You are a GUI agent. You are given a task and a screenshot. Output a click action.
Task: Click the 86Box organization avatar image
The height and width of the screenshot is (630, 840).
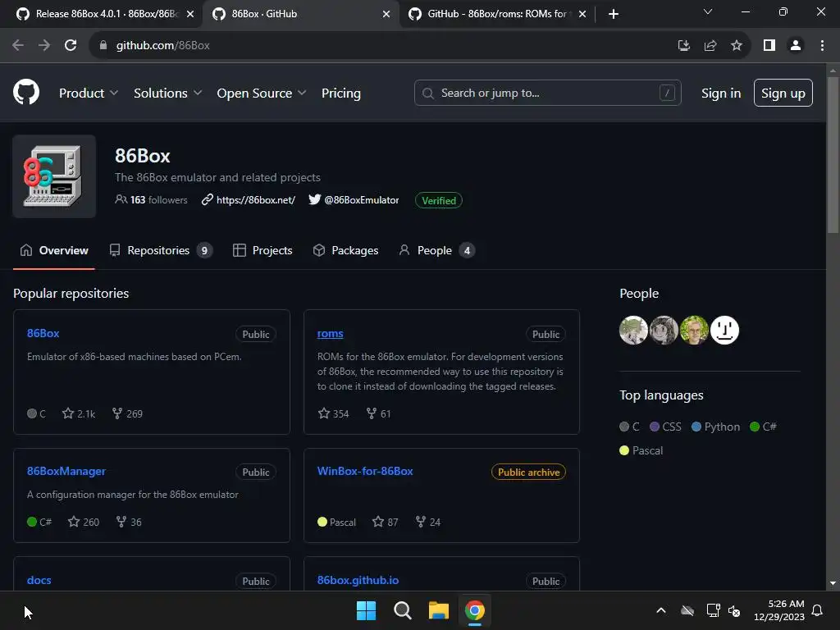click(54, 176)
